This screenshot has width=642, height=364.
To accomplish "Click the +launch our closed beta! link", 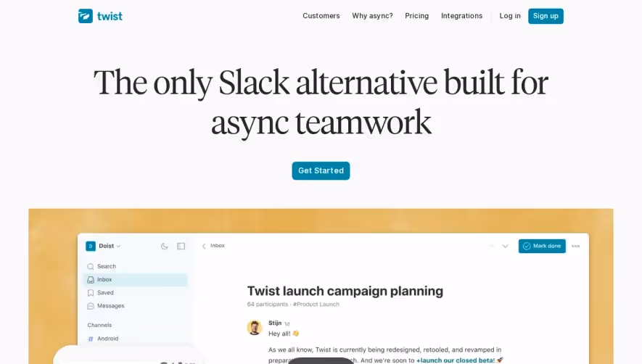I will click(456, 360).
